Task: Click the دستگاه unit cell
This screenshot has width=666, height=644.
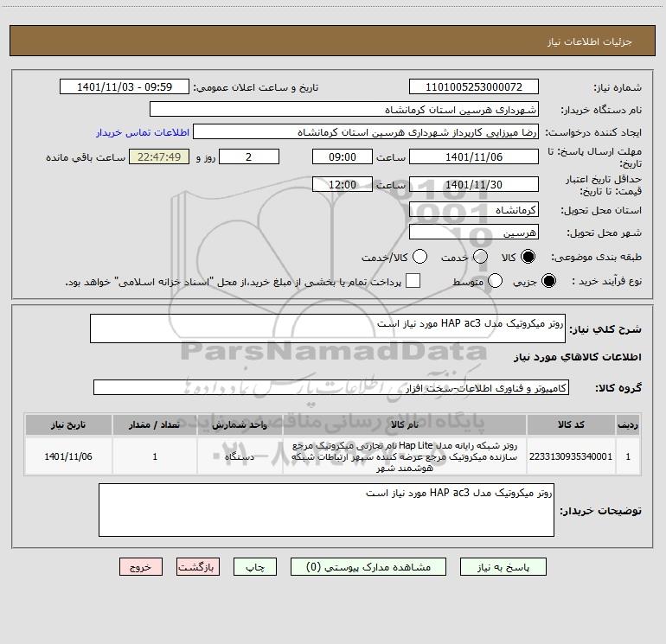Action: (240, 456)
